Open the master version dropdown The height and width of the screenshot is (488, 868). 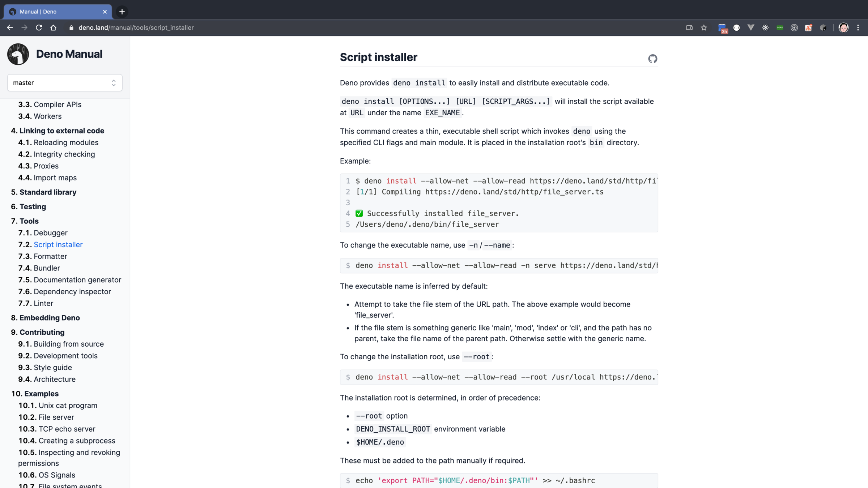[x=65, y=83]
